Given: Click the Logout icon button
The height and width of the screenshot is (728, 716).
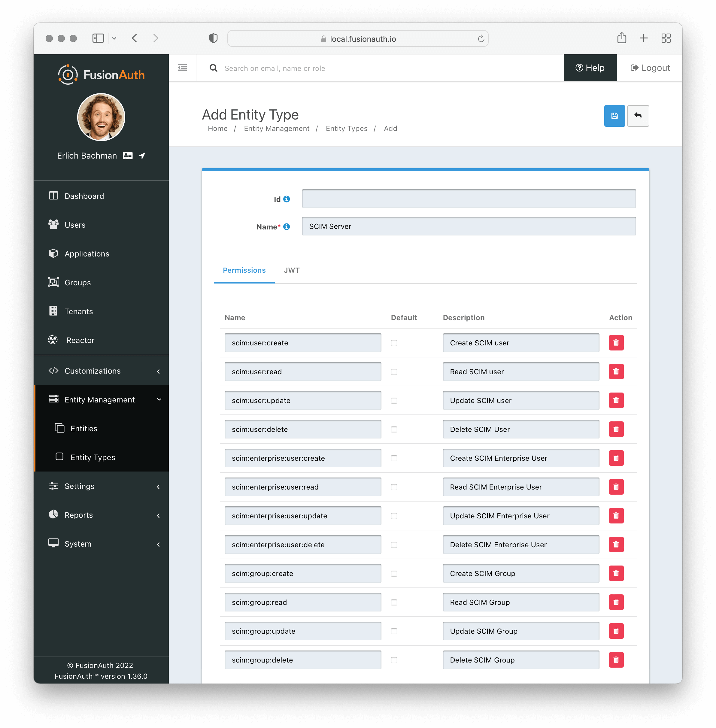Looking at the screenshot, I should point(633,68).
